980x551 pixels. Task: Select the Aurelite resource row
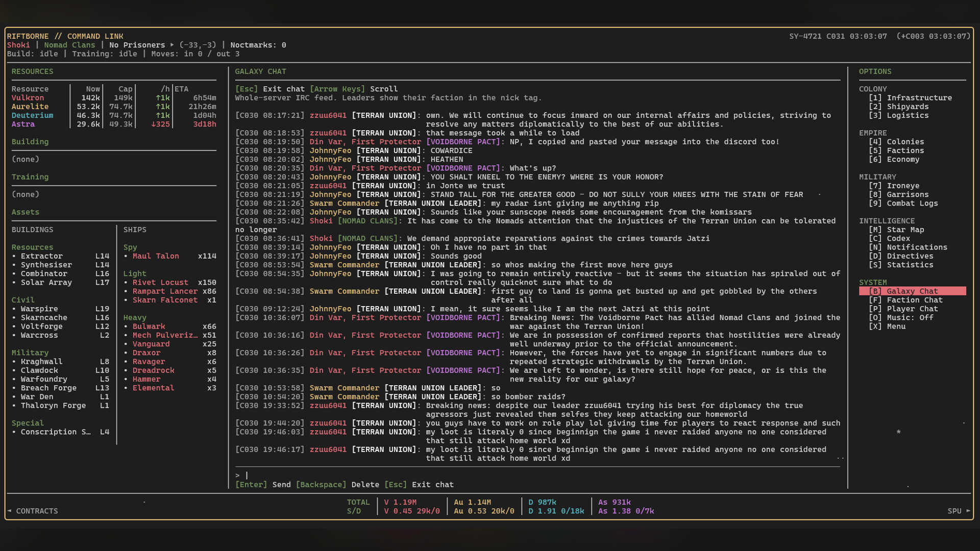[114, 107]
